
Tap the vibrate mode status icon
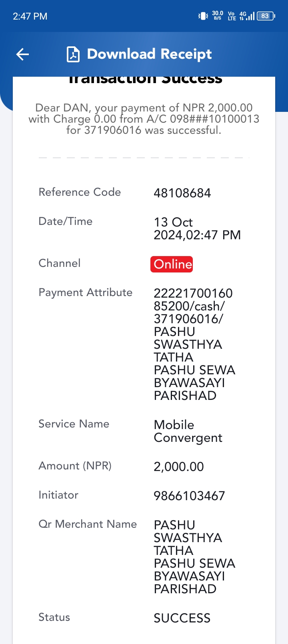pos(203,16)
